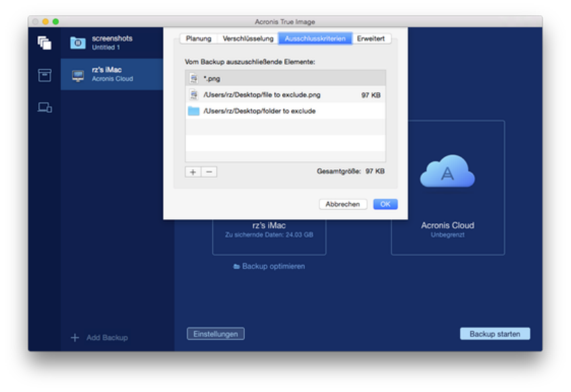Open the Archive section icon
This screenshot has width=571, height=392.
pyautogui.click(x=45, y=76)
